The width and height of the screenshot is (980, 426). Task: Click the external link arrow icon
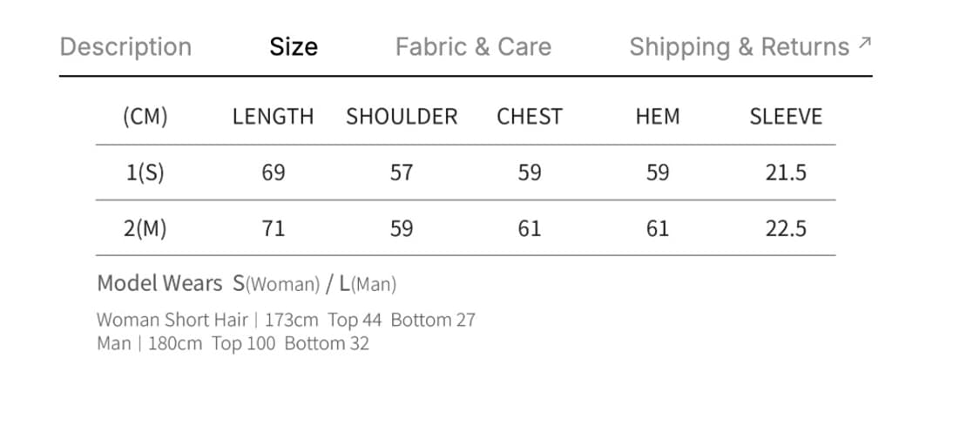click(864, 43)
